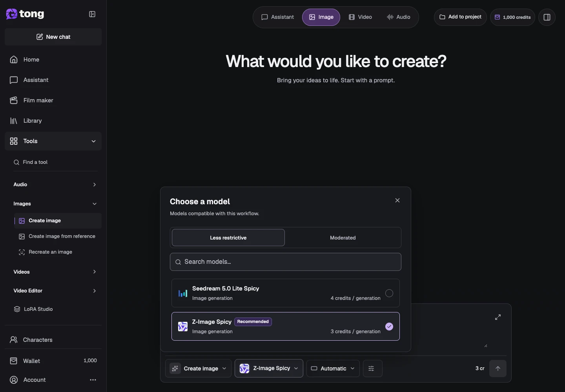Expand the Audio tools group

click(x=55, y=185)
